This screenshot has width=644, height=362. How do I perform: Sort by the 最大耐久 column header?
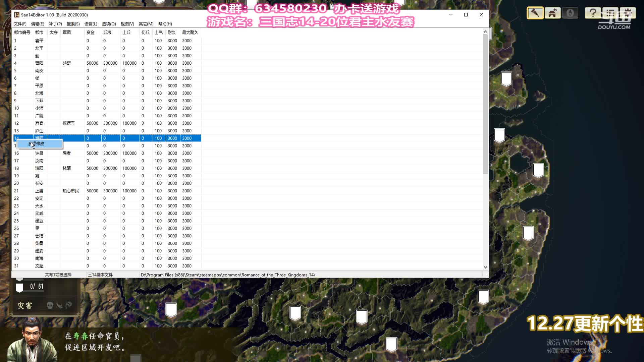coord(190,33)
